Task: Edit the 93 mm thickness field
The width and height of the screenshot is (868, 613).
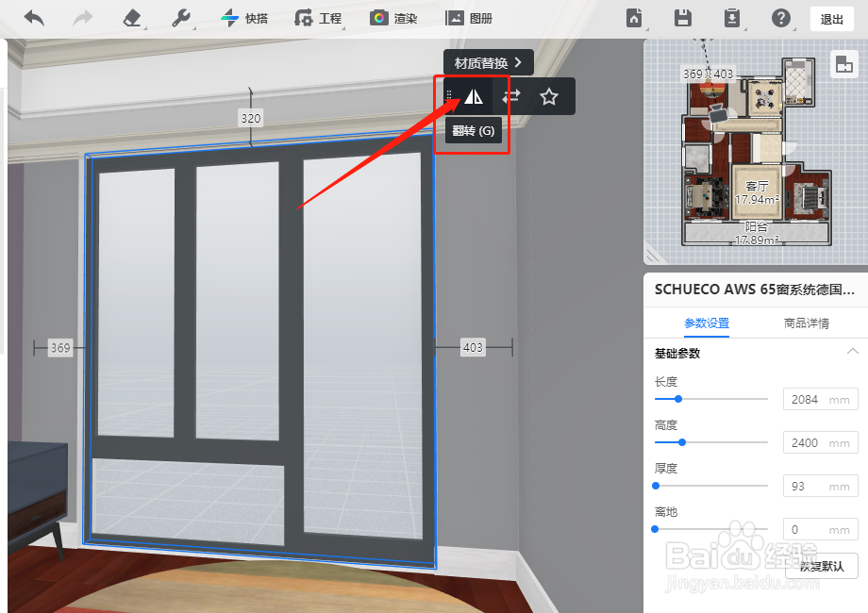Action: tap(821, 486)
